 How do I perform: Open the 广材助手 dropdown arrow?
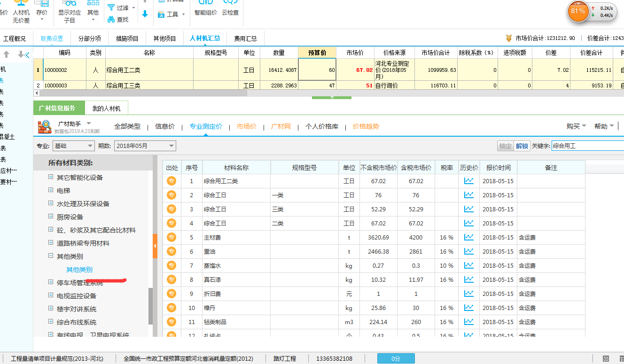(x=89, y=123)
